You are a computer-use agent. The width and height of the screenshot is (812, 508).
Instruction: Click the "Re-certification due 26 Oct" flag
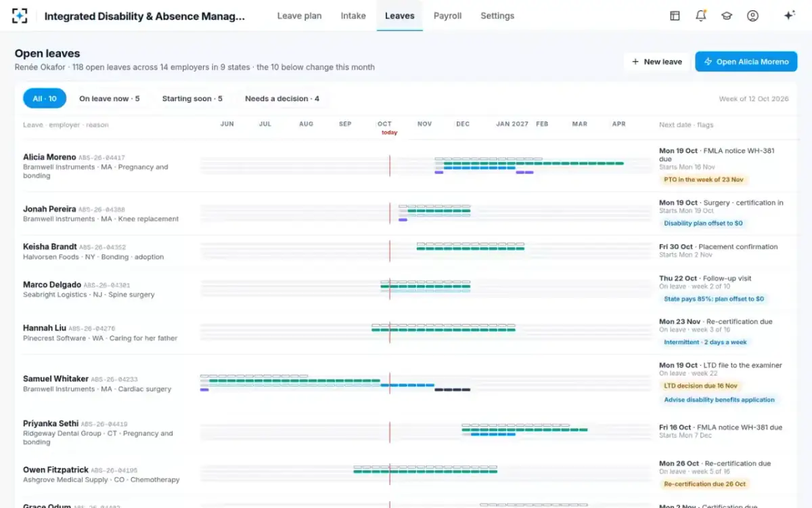(704, 484)
